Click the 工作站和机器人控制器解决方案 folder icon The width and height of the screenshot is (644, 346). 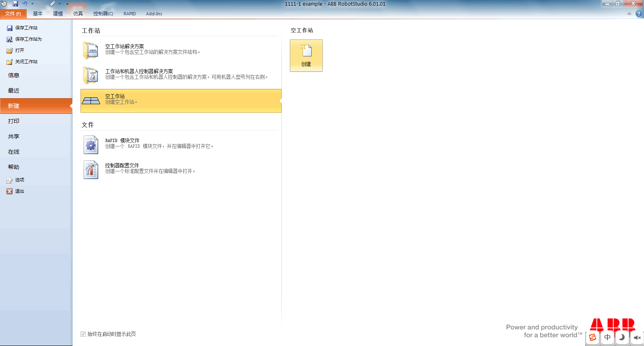(91, 76)
